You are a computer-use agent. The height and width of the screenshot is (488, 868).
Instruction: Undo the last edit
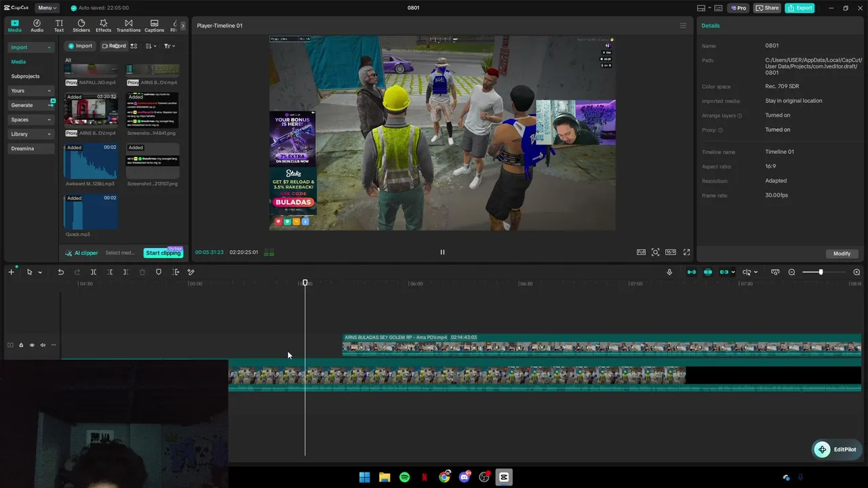tap(60, 272)
